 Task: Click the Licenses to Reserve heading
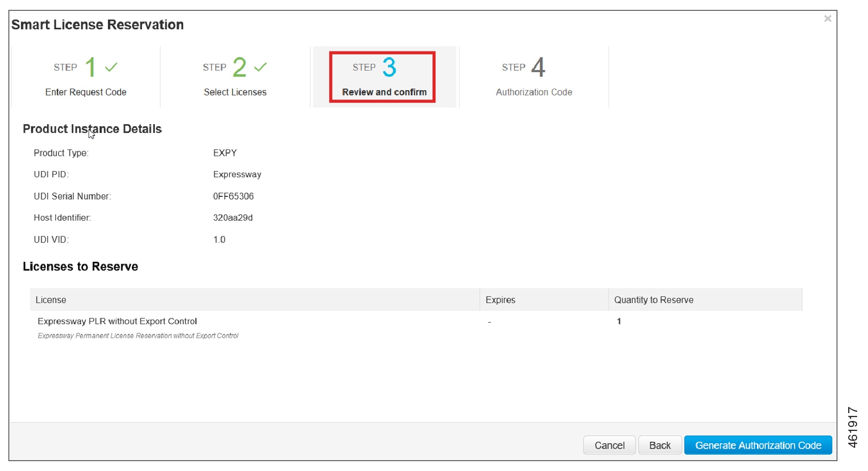[80, 267]
